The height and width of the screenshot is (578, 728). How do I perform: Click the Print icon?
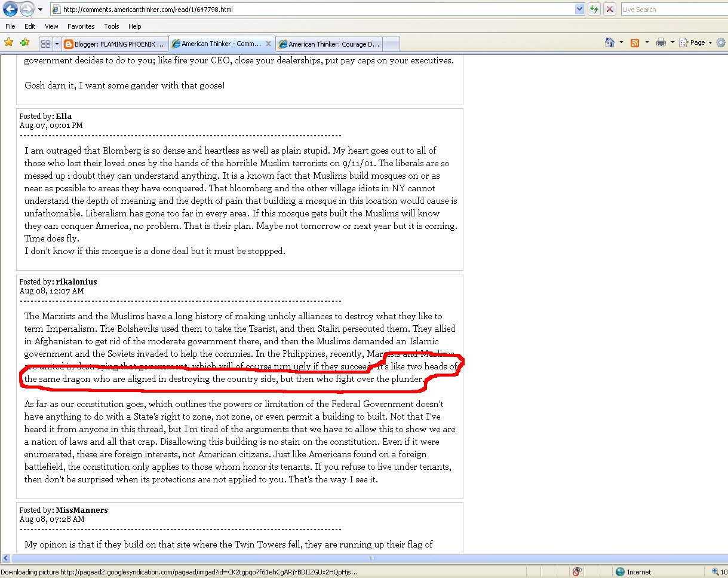tap(661, 42)
